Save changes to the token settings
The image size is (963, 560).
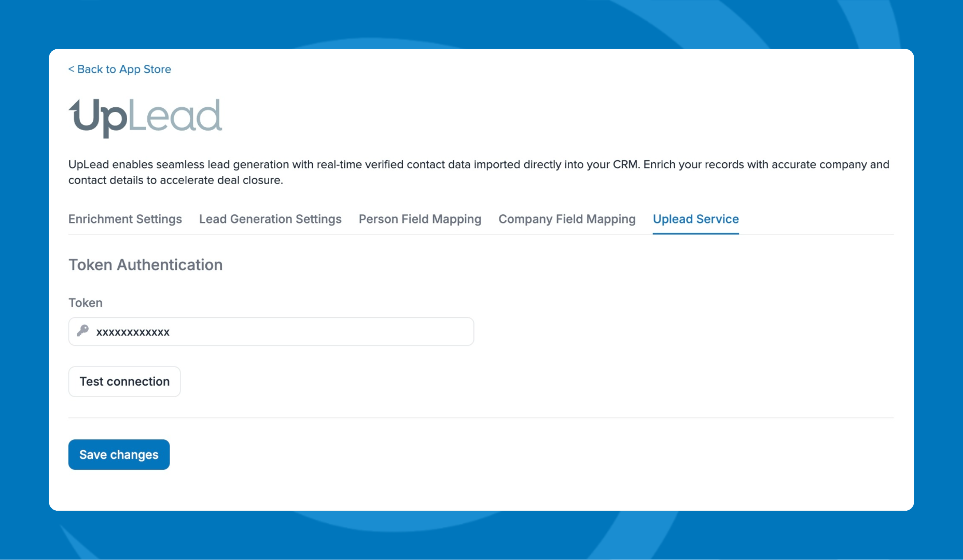click(x=119, y=455)
